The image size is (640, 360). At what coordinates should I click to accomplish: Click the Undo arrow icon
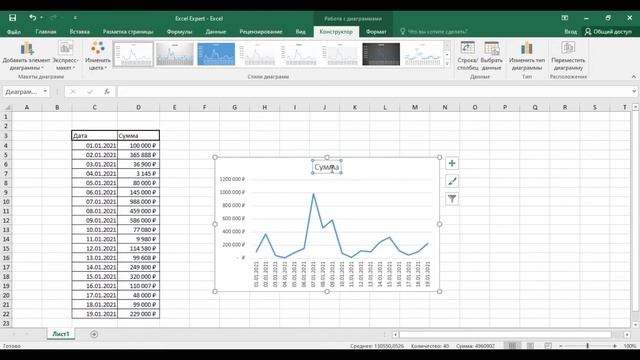(x=32, y=18)
